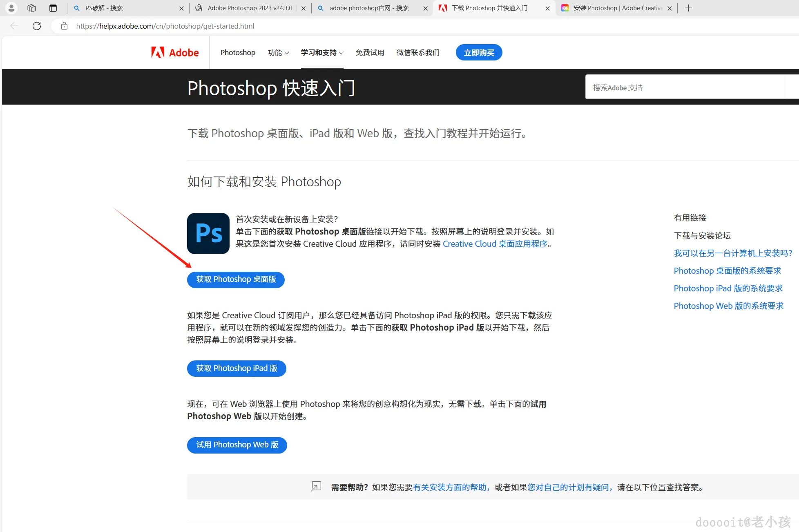Click the Photoshop Ps app icon
The image size is (799, 532).
(208, 233)
